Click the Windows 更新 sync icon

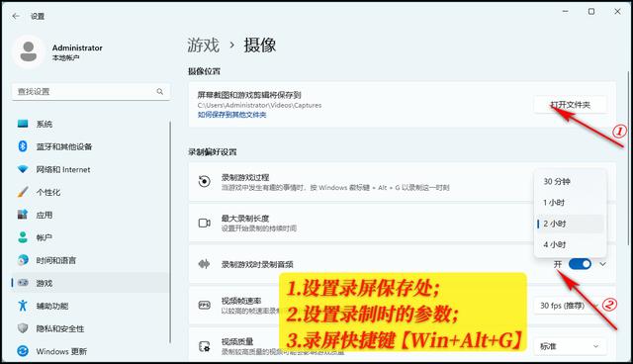[x=23, y=351]
